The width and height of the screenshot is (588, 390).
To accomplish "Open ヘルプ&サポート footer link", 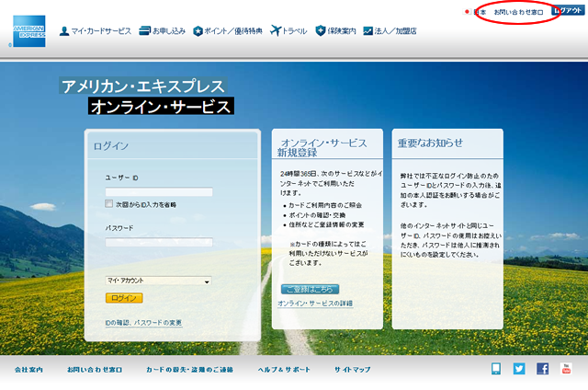I will (284, 370).
